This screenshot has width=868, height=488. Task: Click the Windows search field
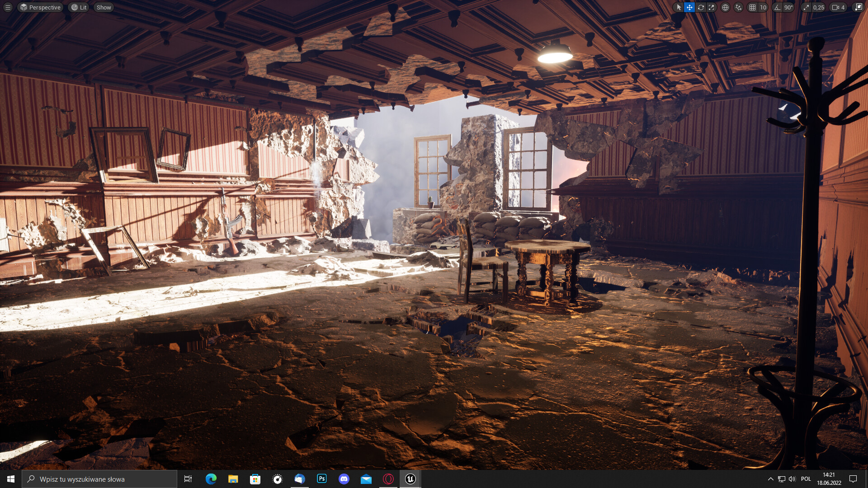[99, 479]
